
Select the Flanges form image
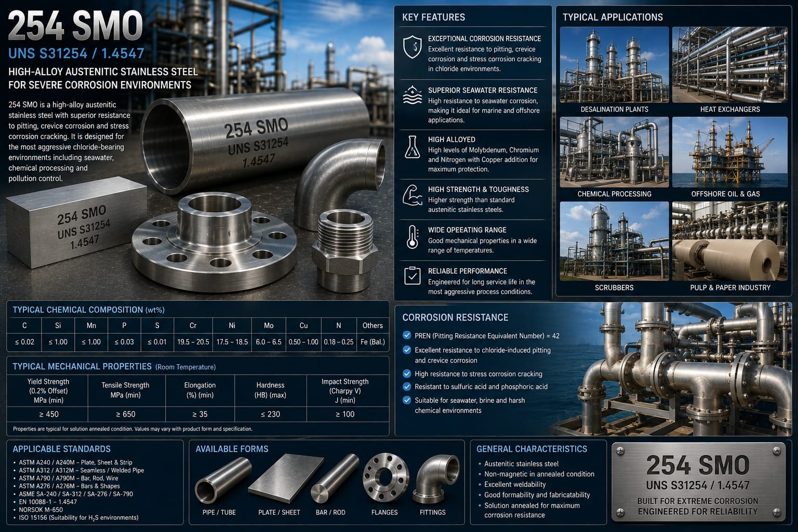(384, 478)
